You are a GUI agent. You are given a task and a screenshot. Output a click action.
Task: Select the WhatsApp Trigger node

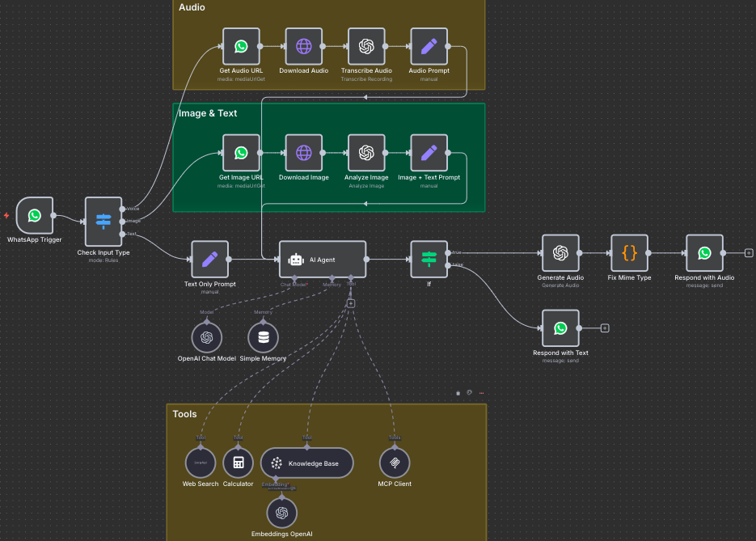(34, 216)
